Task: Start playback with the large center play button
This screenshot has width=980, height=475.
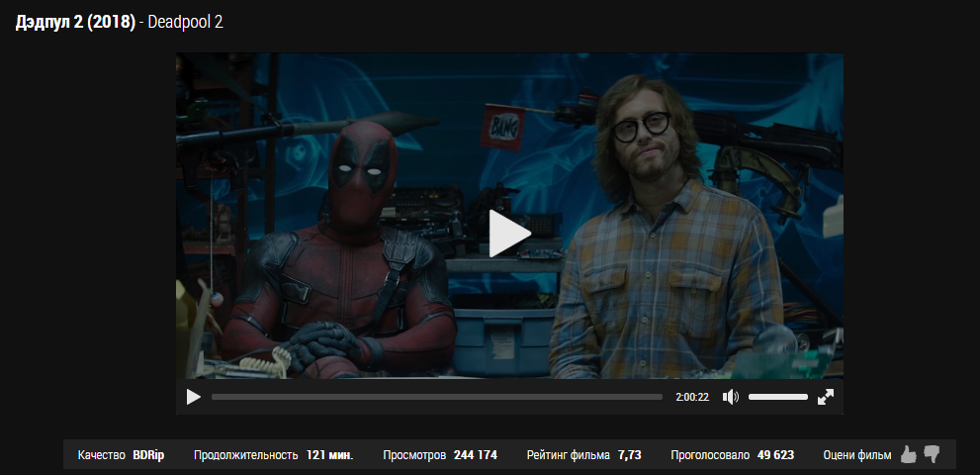Action: 509,234
